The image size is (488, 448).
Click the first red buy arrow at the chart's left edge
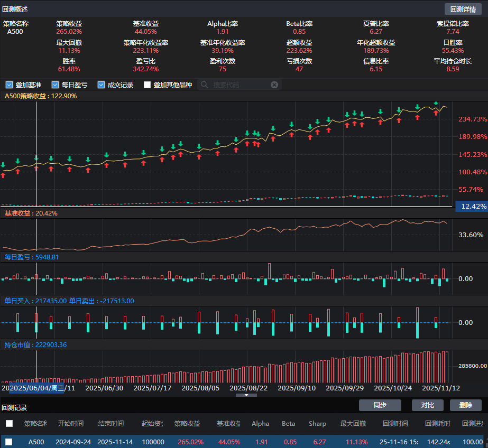pos(3,175)
